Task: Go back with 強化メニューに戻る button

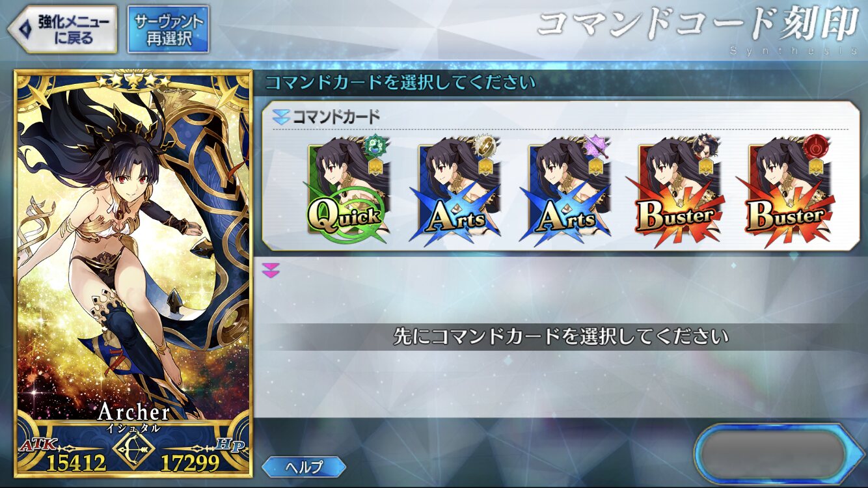Action: pos(62,29)
